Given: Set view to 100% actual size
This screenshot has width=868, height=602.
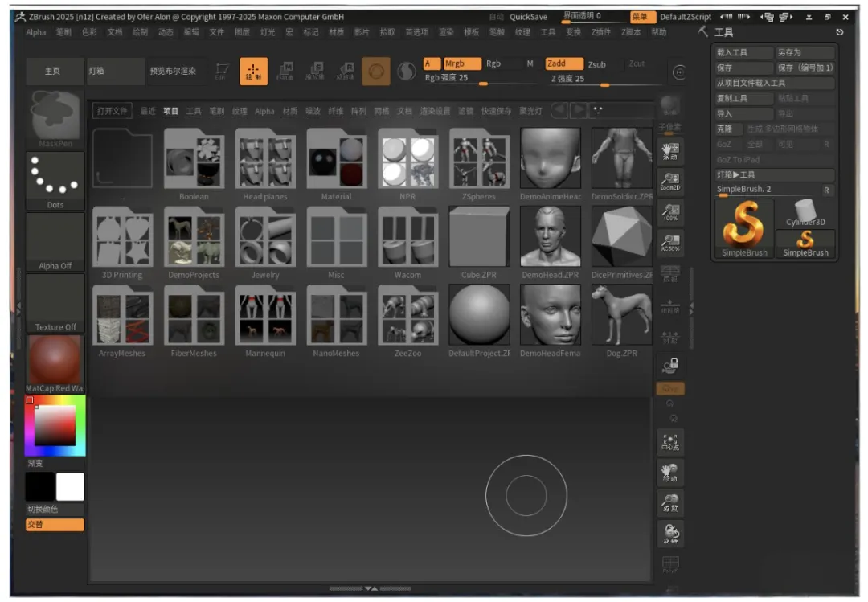Looking at the screenshot, I should [669, 212].
